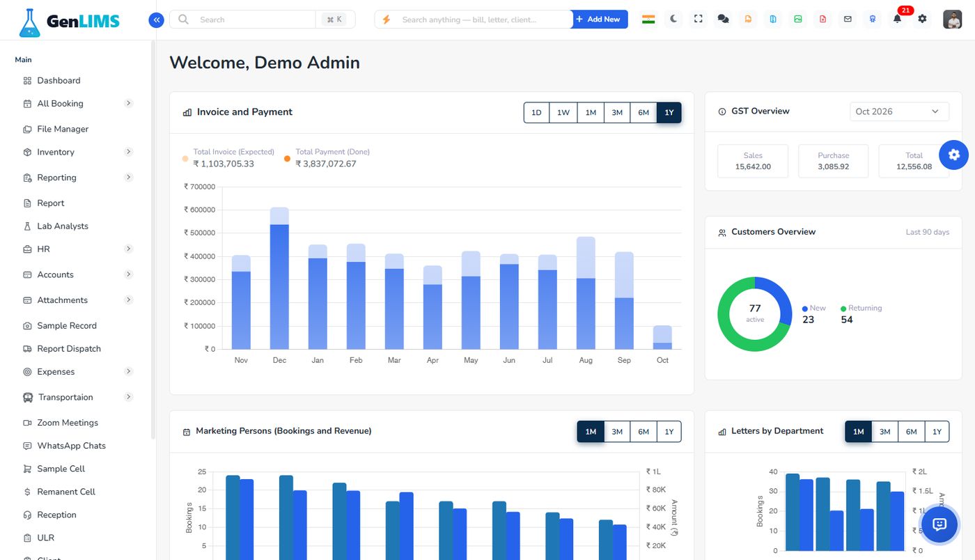Image resolution: width=975 pixels, height=560 pixels.
Task: Select 6M range in Invoice and Payment
Action: 643,113
